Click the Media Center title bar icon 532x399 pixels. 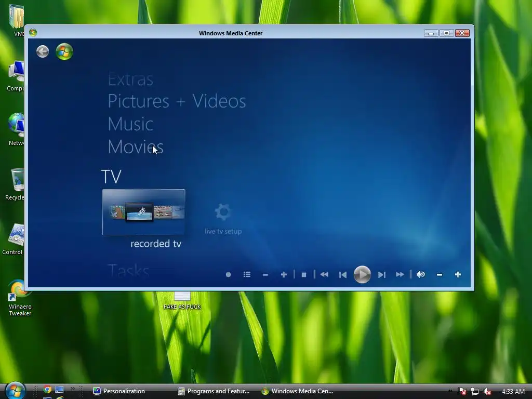pyautogui.click(x=33, y=33)
